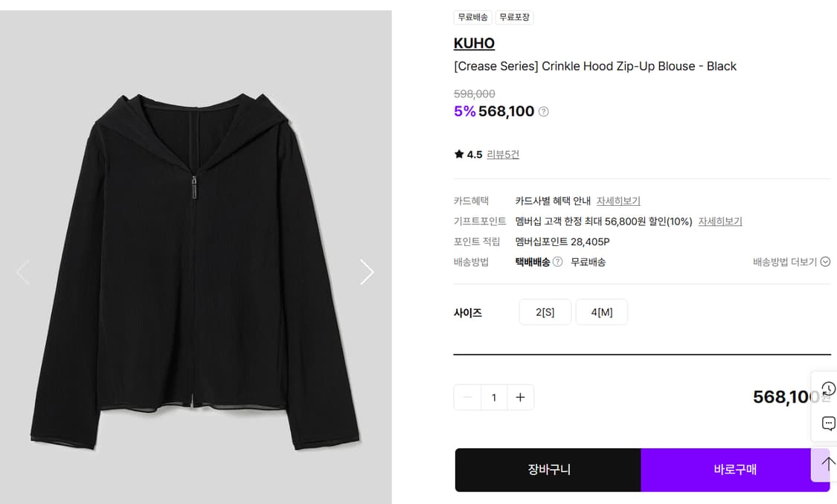Open 자세히보기 for card benefits

click(618, 200)
